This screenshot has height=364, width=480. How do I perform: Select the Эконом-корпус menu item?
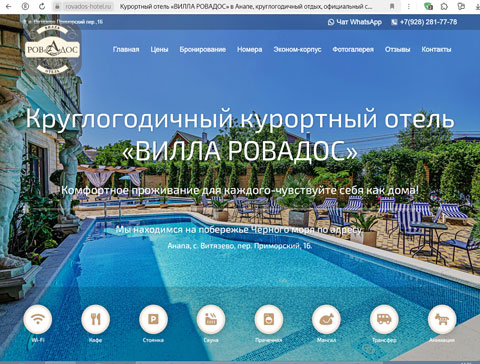pyautogui.click(x=297, y=50)
